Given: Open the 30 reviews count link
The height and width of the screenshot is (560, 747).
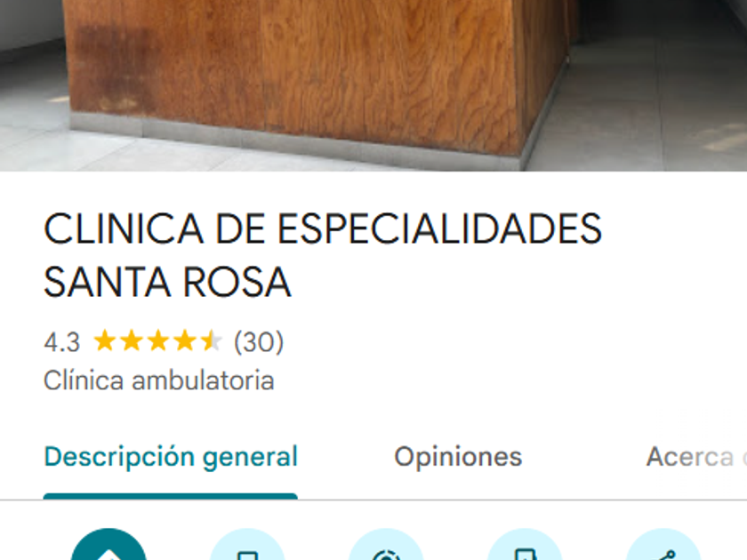Looking at the screenshot, I should pyautogui.click(x=259, y=342).
